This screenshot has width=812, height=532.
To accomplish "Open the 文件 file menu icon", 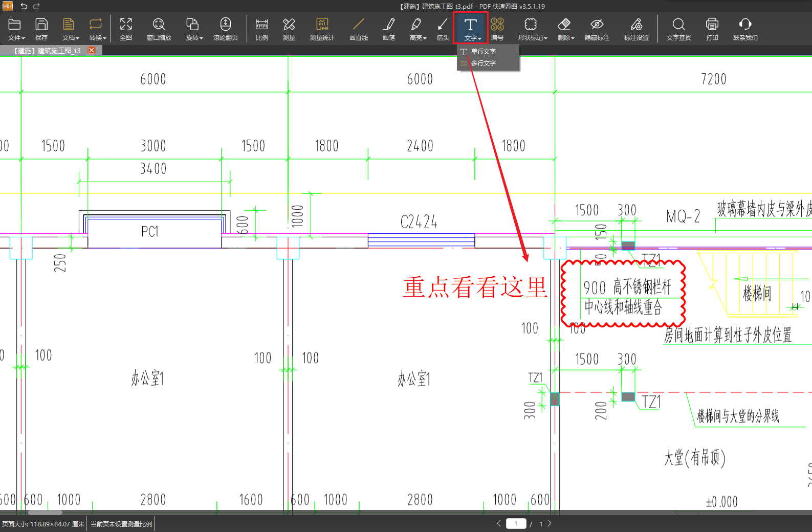I will 14,24.
